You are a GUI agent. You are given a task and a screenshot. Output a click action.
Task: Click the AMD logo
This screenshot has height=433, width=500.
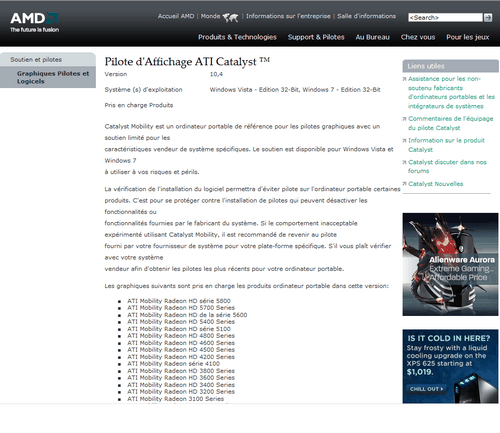[34, 22]
